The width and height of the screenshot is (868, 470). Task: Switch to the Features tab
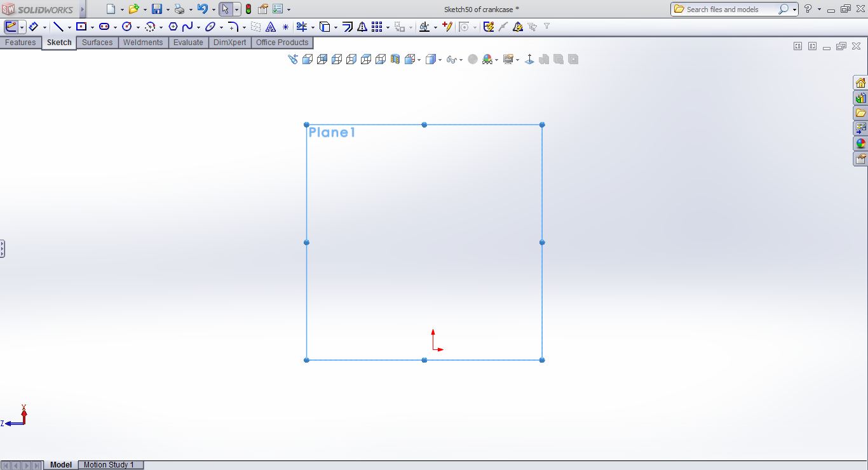pos(20,43)
